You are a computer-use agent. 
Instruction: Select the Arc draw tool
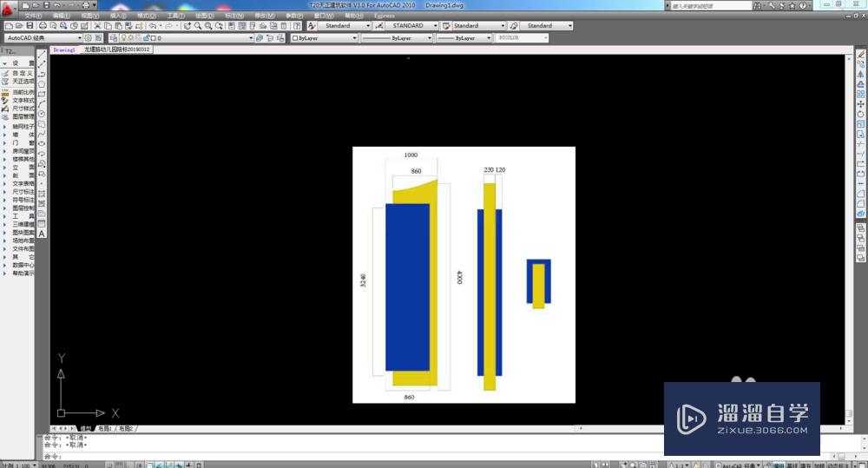[x=42, y=104]
